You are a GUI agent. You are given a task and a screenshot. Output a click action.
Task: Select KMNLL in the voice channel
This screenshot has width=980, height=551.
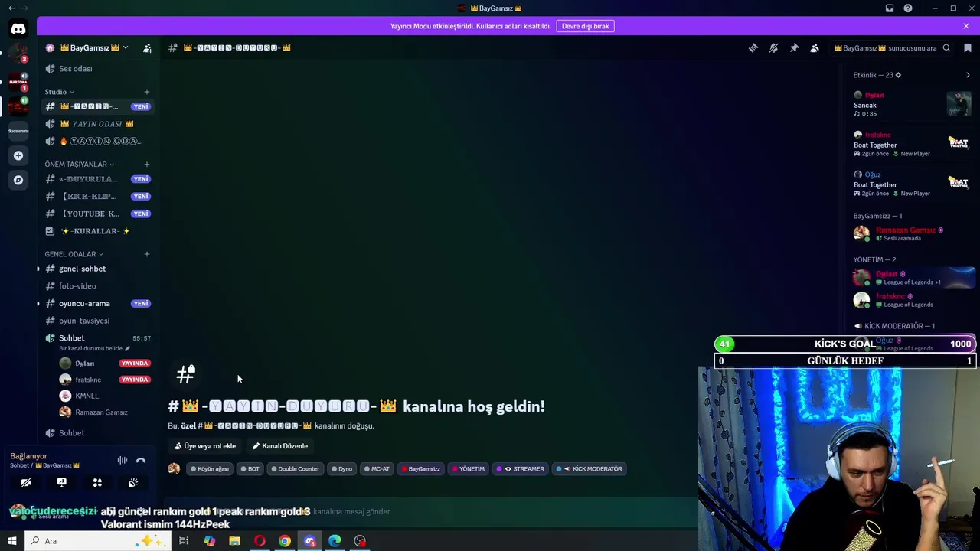[x=104, y=396]
